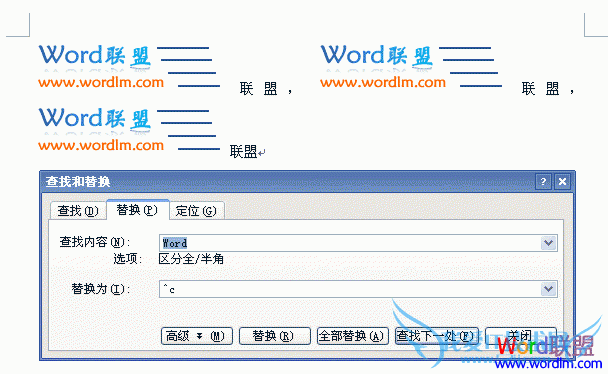
Task: Click the 关闭 button
Action: pyautogui.click(x=521, y=336)
